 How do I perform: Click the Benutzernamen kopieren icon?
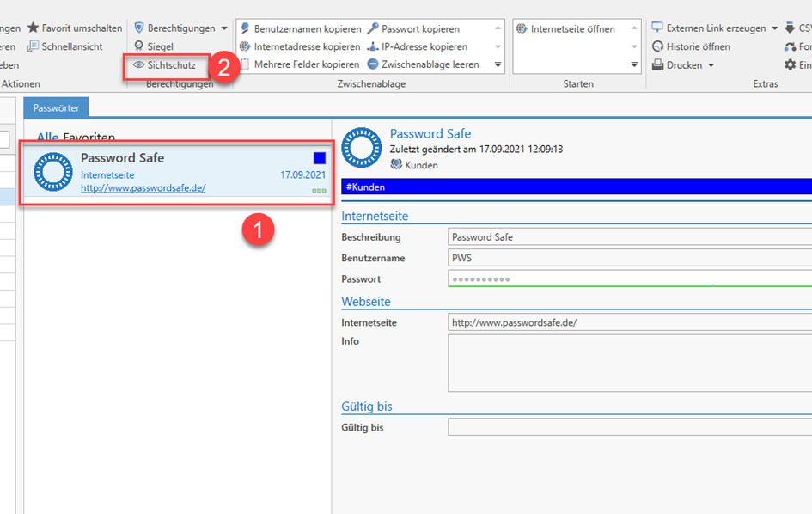click(x=246, y=28)
